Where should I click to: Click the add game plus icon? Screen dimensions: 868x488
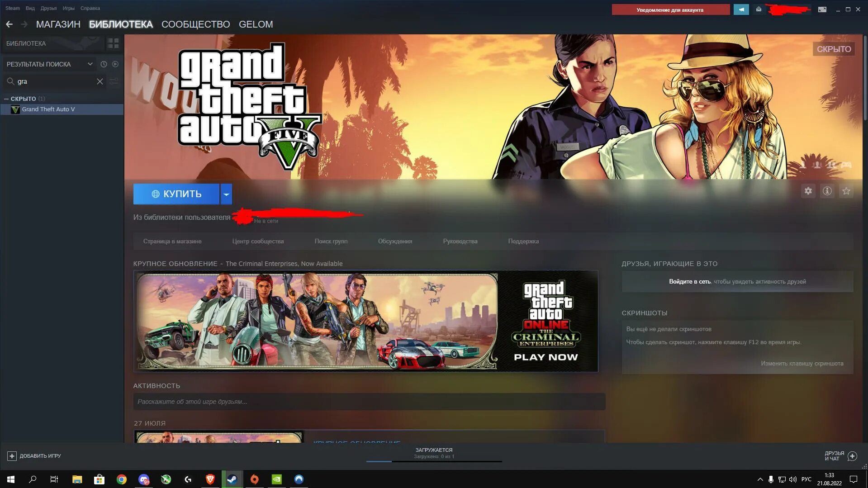pos(12,456)
